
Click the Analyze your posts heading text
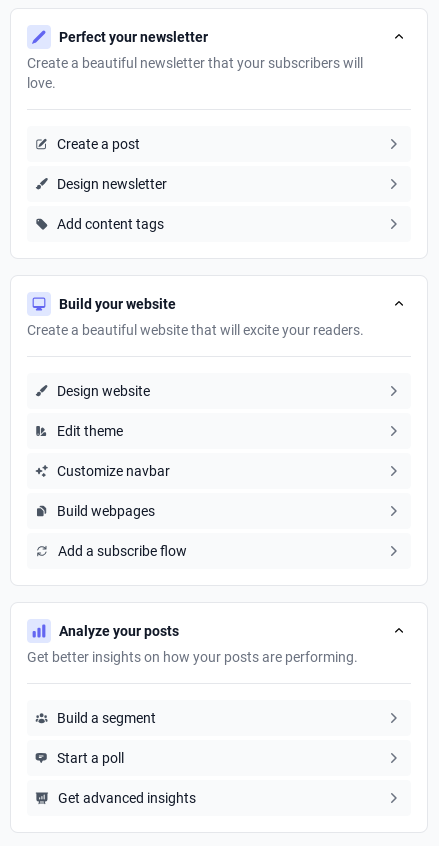coord(119,631)
